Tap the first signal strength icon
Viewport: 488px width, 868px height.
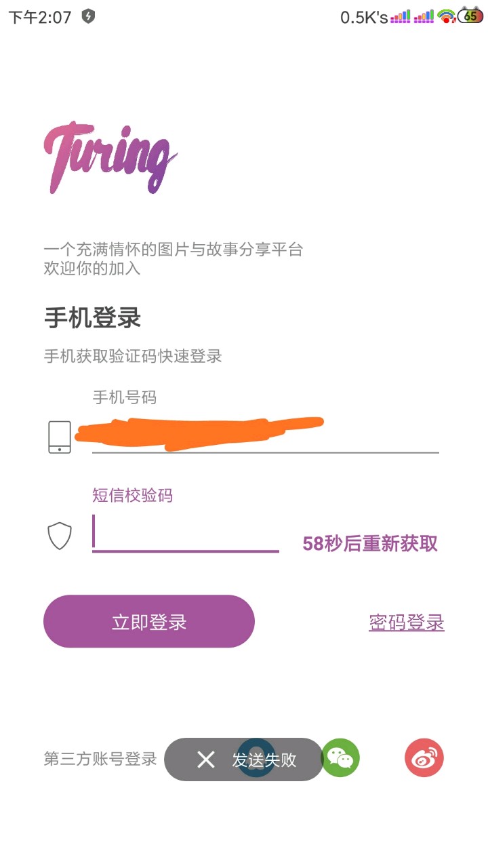pyautogui.click(x=401, y=16)
